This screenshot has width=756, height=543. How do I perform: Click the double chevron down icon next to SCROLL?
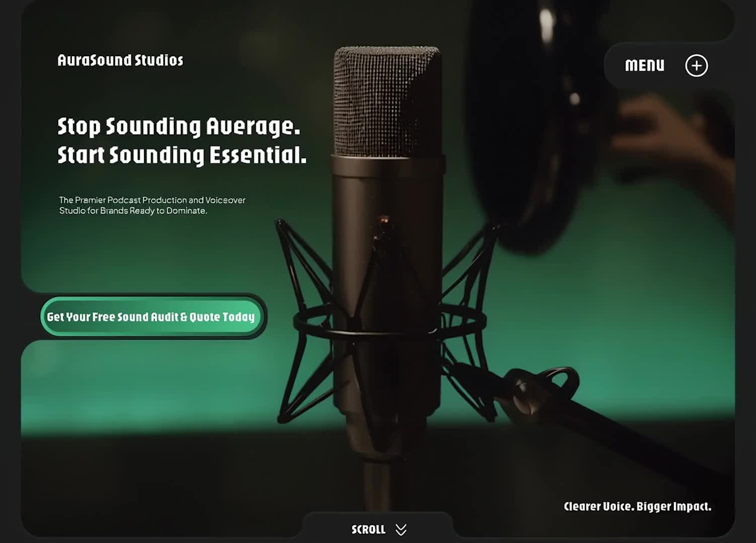point(401,529)
